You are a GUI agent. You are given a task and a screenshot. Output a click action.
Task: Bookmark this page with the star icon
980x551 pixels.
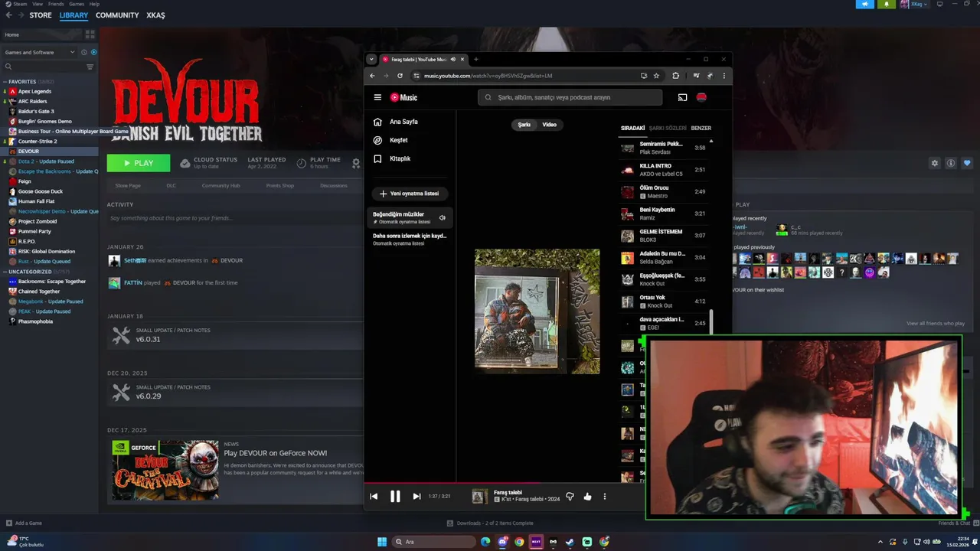pyautogui.click(x=656, y=76)
